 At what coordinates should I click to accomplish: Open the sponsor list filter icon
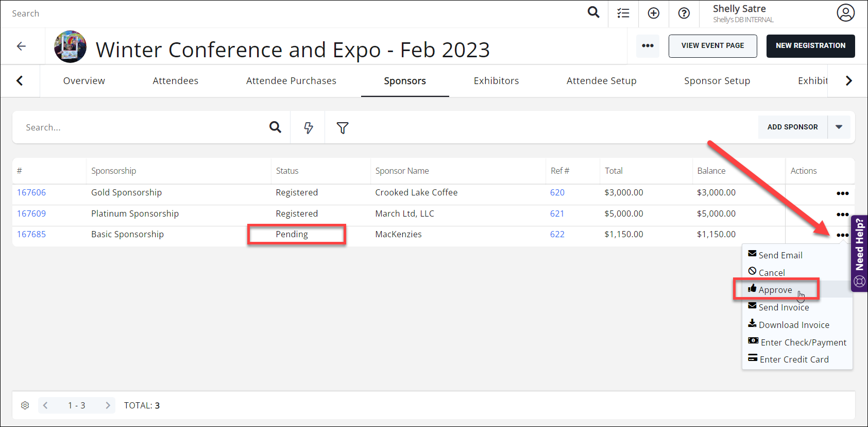pyautogui.click(x=343, y=127)
